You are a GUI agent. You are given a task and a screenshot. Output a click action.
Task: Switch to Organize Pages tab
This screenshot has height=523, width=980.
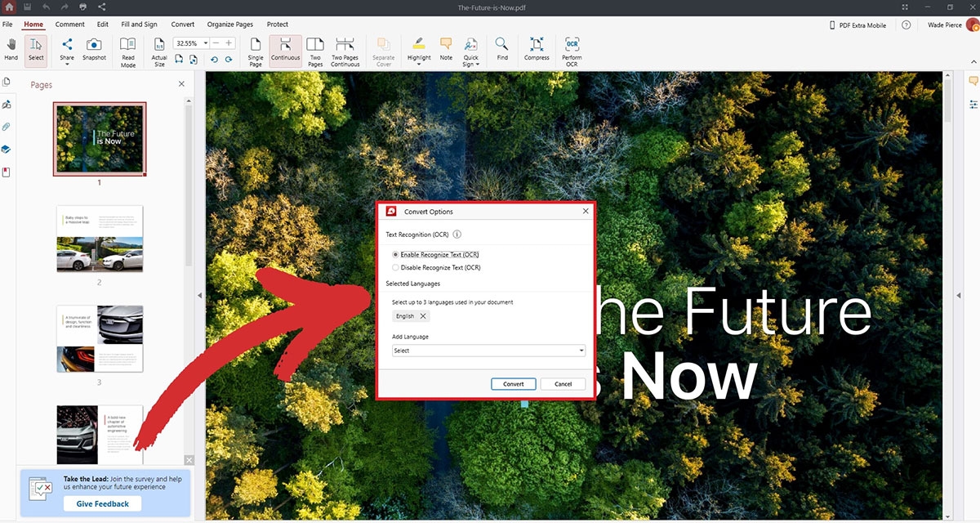230,25
